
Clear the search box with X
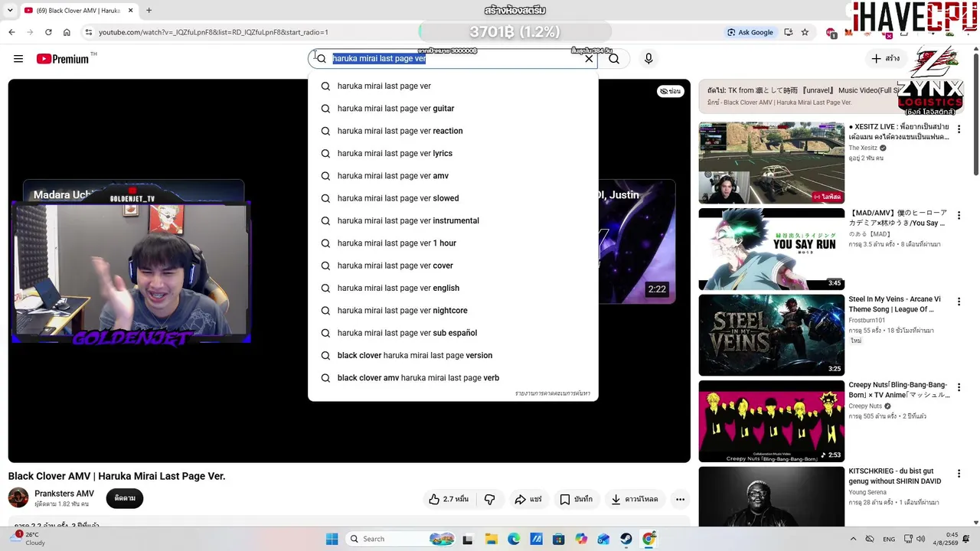tap(589, 59)
